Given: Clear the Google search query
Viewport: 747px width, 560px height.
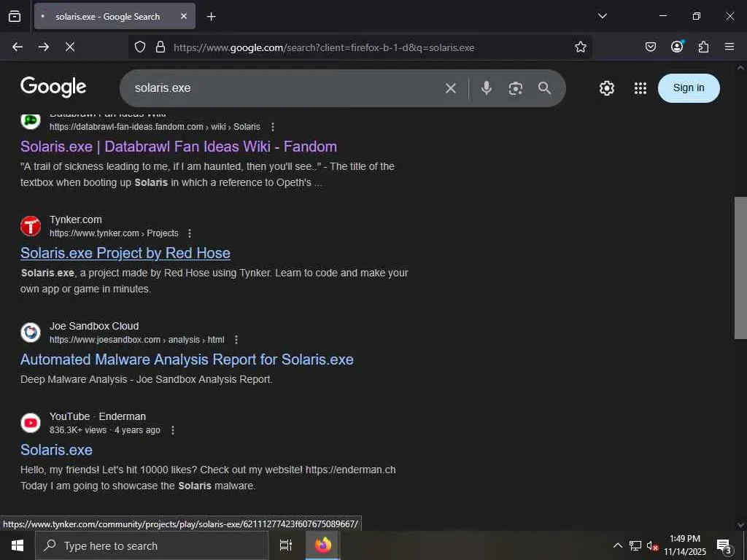Looking at the screenshot, I should pos(451,88).
